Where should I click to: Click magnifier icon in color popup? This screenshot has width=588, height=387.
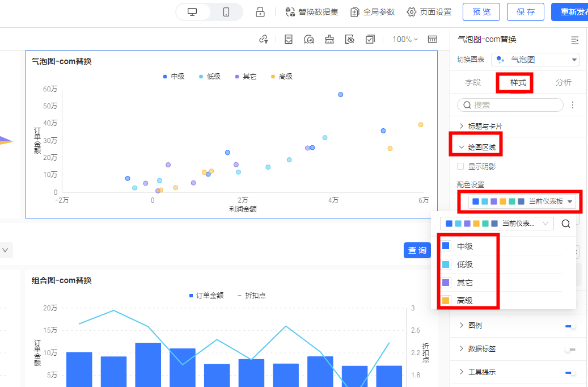(x=565, y=224)
